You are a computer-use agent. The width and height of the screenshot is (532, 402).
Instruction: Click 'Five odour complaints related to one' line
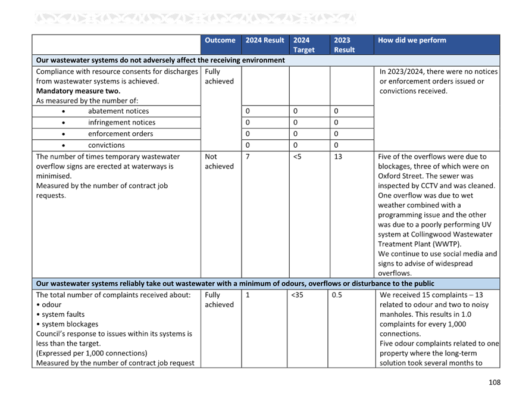coord(439,344)
